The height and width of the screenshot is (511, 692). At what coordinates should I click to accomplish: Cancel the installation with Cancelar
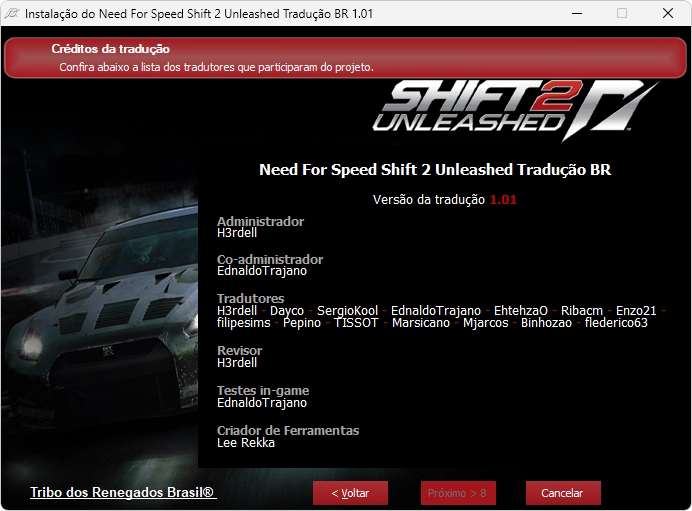point(563,493)
